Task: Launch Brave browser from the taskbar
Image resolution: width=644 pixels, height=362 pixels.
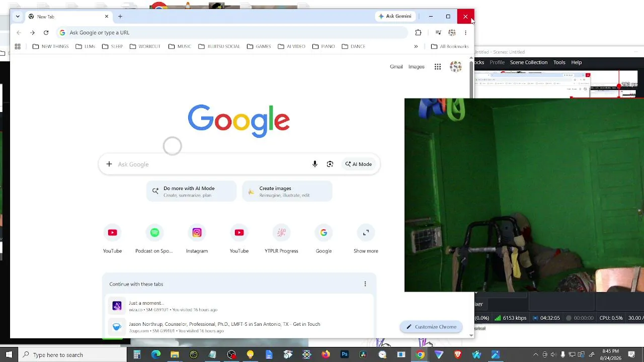Action: coord(458,355)
